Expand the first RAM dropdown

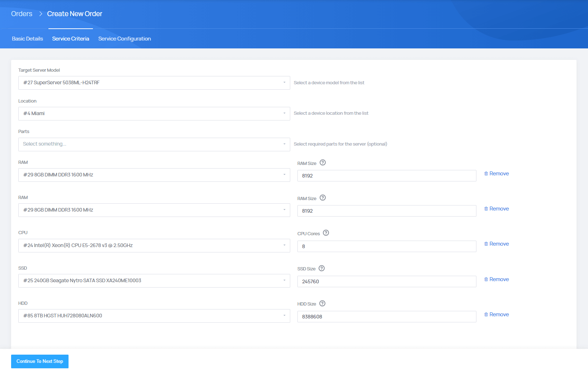[x=154, y=175]
